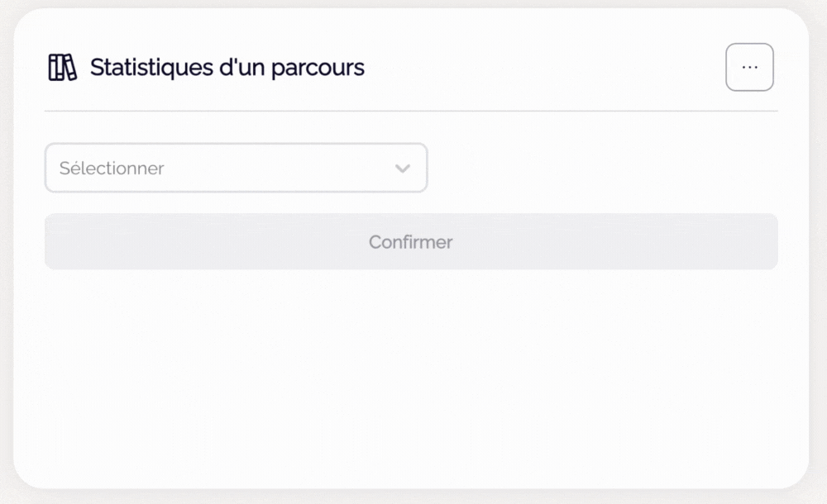827x504 pixels.
Task: Click the horizontal divider under the header
Action: coord(411,111)
